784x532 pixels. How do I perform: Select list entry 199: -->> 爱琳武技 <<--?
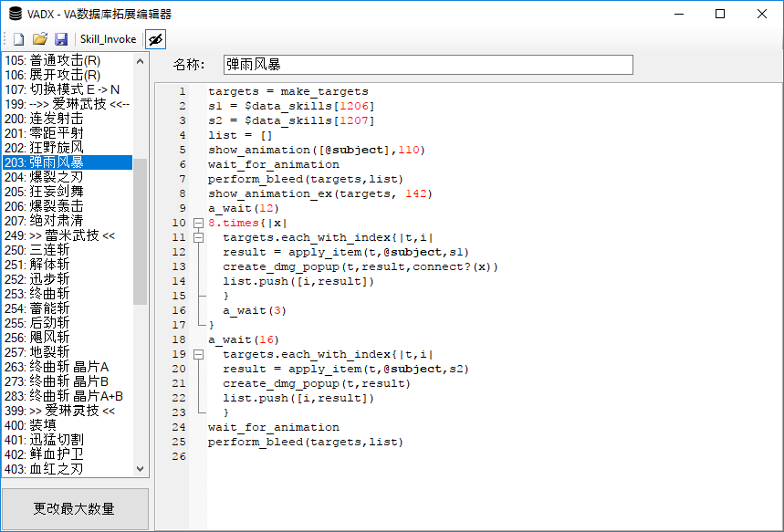click(68, 104)
